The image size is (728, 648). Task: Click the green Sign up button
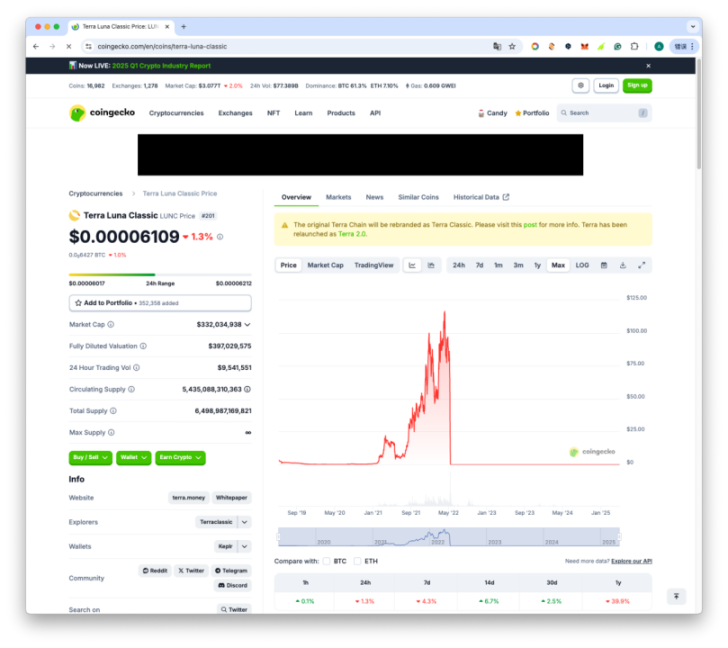click(637, 85)
